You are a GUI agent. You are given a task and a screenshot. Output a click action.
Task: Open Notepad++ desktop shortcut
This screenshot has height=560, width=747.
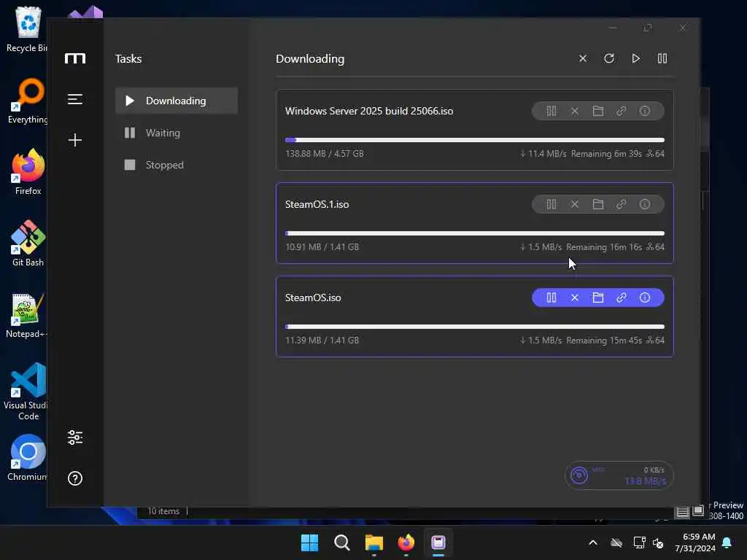26,315
